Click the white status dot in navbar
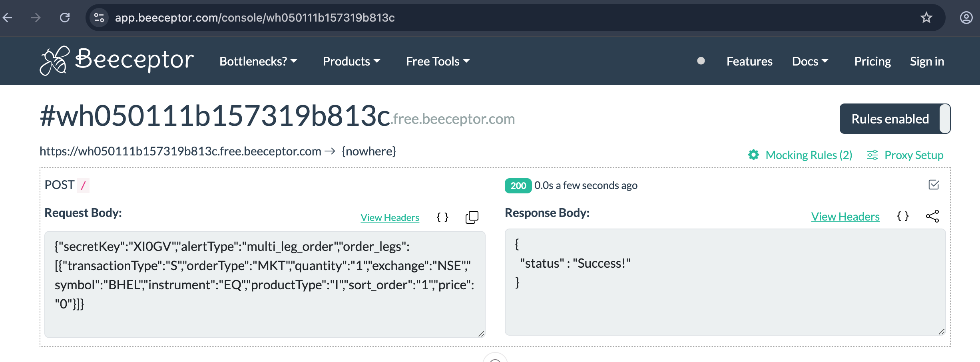The image size is (980, 362). [701, 61]
